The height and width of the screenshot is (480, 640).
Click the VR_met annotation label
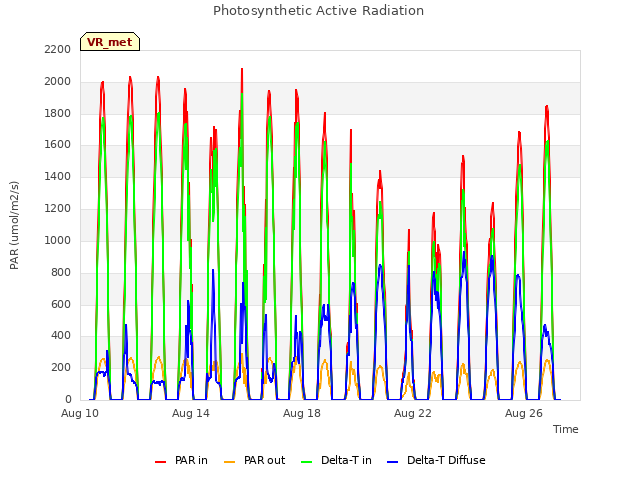click(110, 42)
